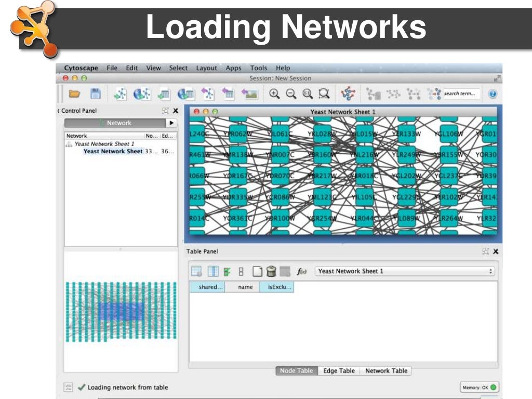Export network as image icon
This screenshot has height=399, width=532.
[250, 94]
